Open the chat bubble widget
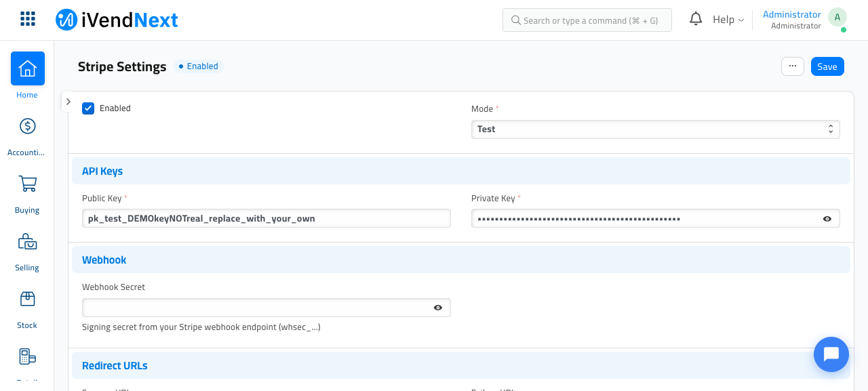The image size is (868, 391). pyautogui.click(x=831, y=354)
